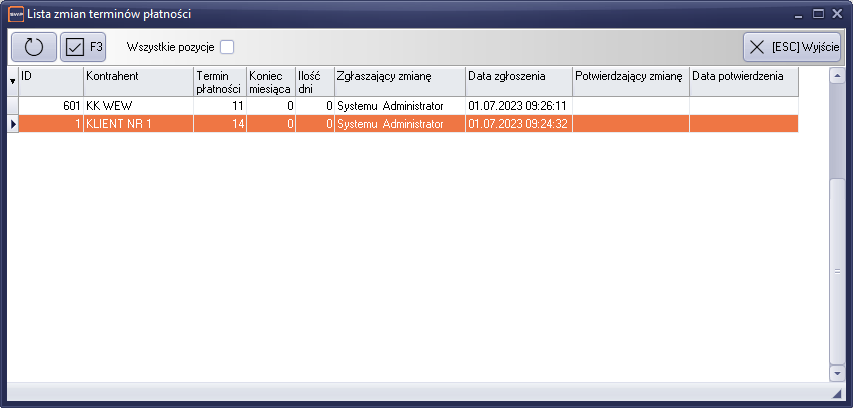The height and width of the screenshot is (408, 853).
Task: Click the vertical scrollbar down arrow
Action: click(837, 373)
